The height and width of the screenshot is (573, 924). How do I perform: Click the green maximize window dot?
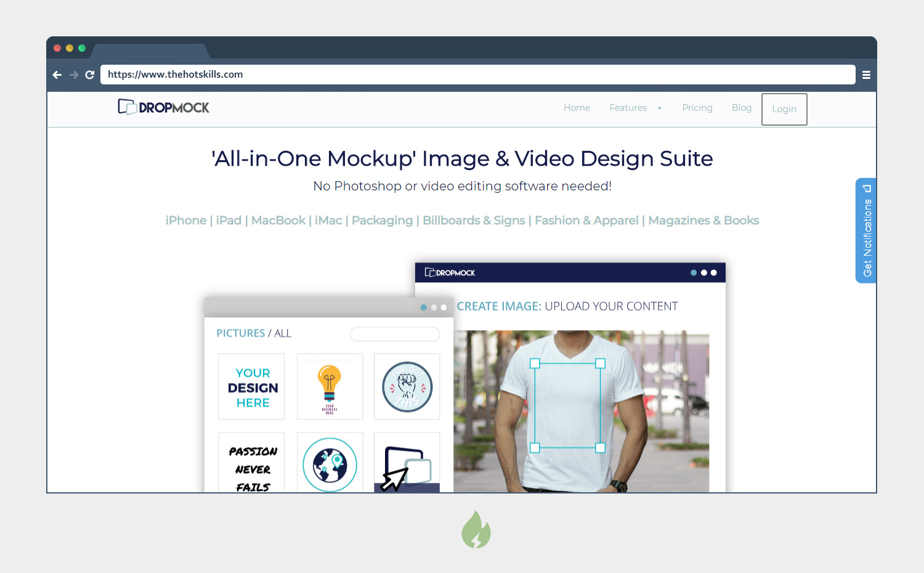point(82,48)
